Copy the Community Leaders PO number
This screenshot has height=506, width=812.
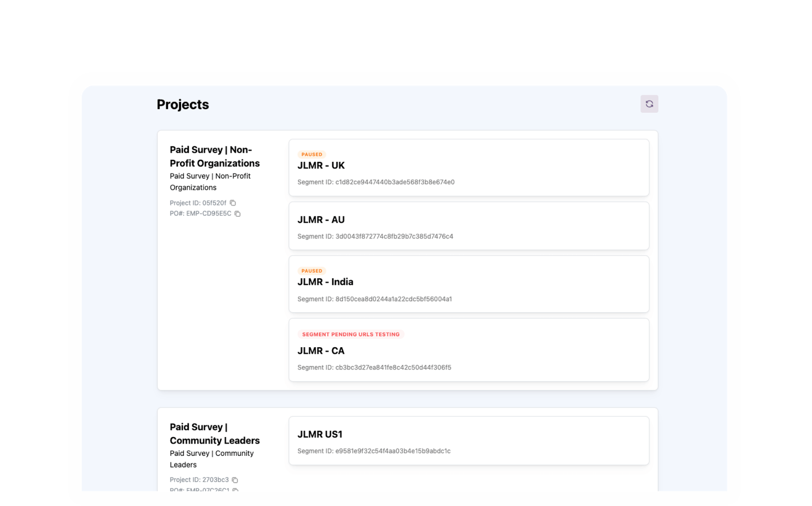click(x=235, y=490)
